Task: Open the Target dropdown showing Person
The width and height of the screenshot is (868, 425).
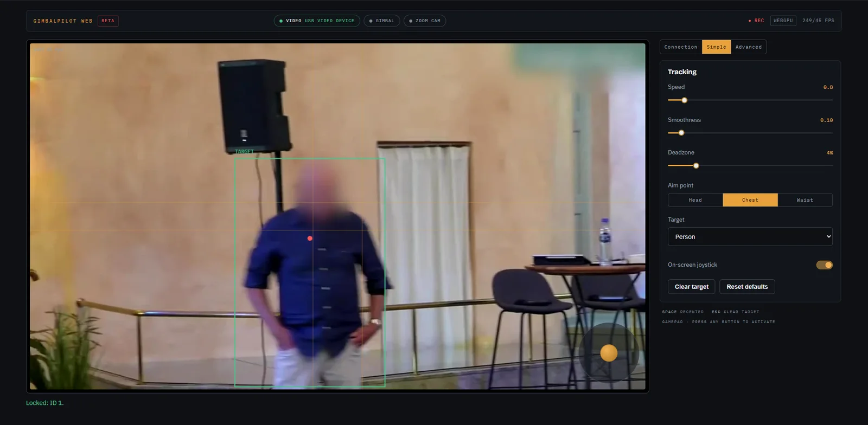Action: [750, 237]
